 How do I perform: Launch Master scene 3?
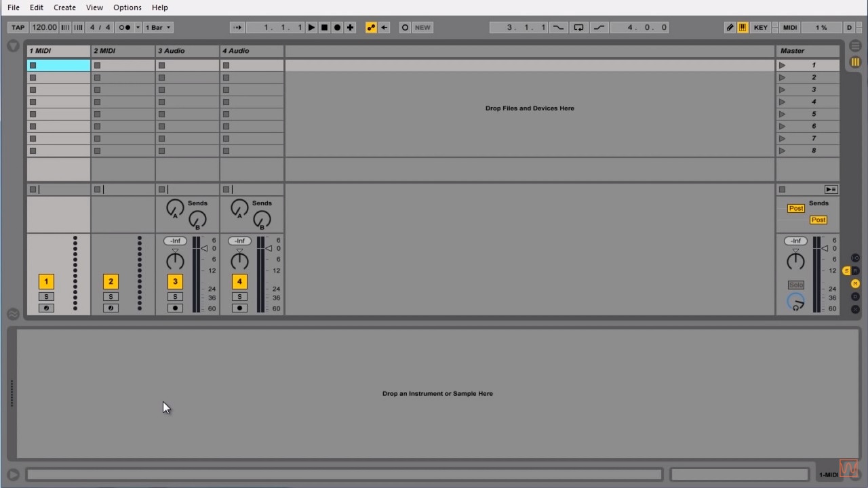tap(783, 89)
